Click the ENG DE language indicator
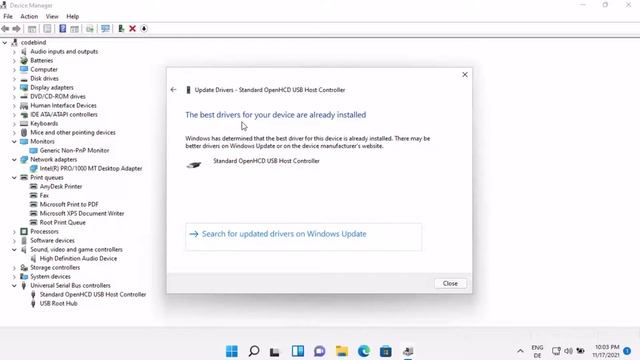 537,351
